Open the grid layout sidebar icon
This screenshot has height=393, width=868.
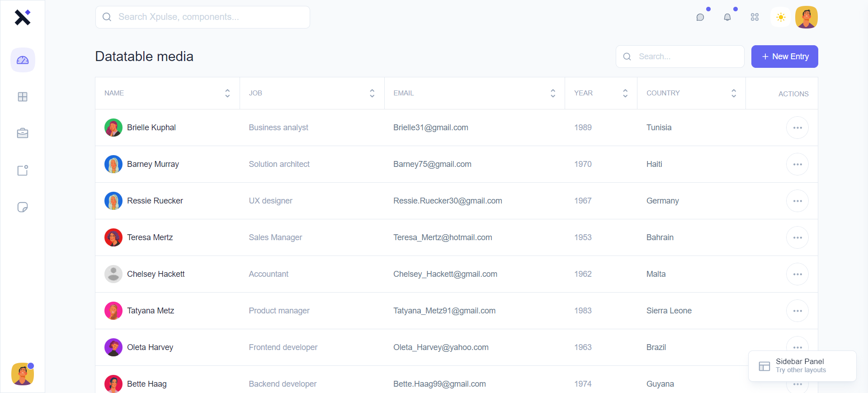(x=23, y=97)
